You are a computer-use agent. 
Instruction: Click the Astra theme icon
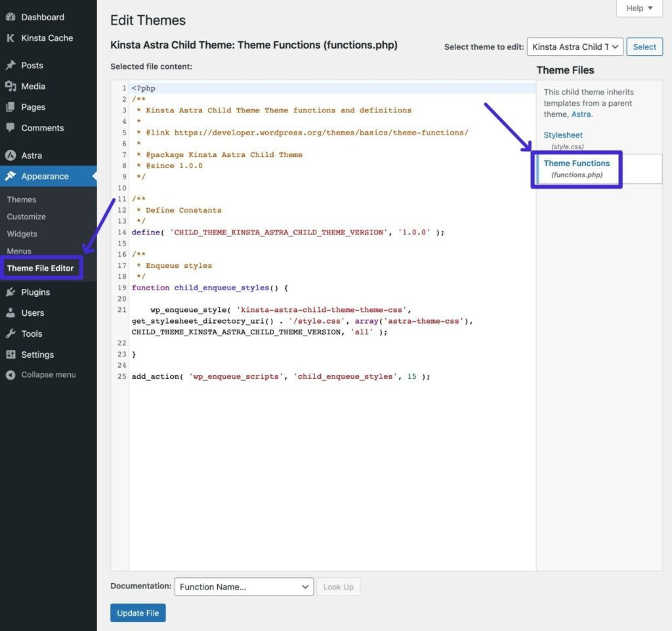(x=11, y=155)
